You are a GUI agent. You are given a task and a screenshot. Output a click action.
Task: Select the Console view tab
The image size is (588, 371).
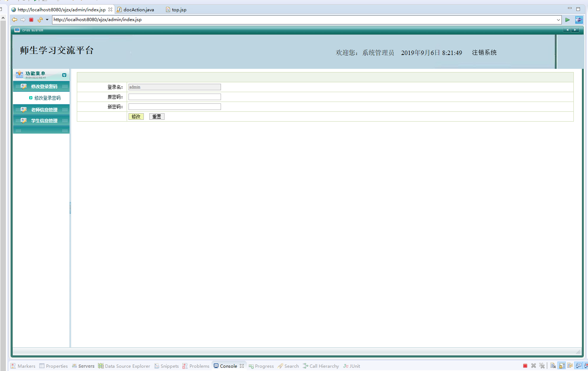click(225, 366)
